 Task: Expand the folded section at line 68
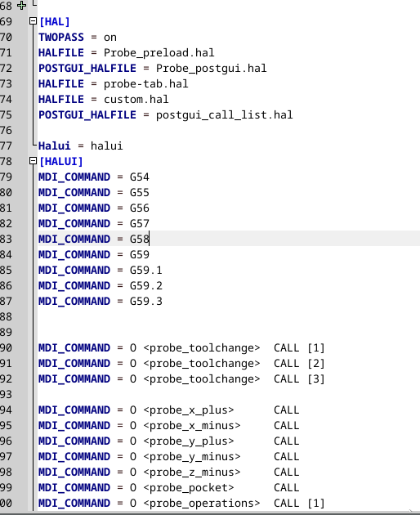22,6
